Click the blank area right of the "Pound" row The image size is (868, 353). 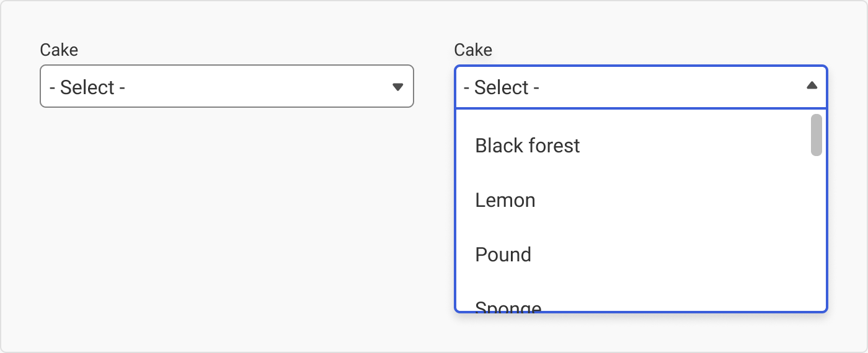click(x=670, y=255)
